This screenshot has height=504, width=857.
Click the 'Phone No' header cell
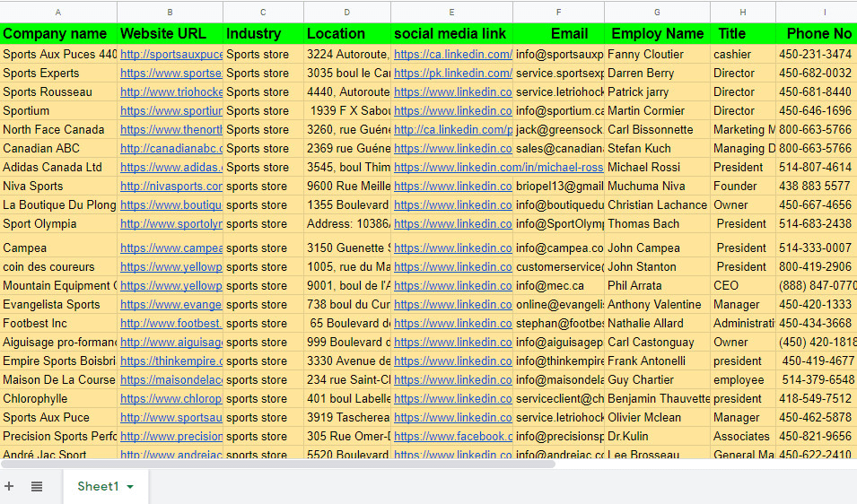[x=817, y=34]
